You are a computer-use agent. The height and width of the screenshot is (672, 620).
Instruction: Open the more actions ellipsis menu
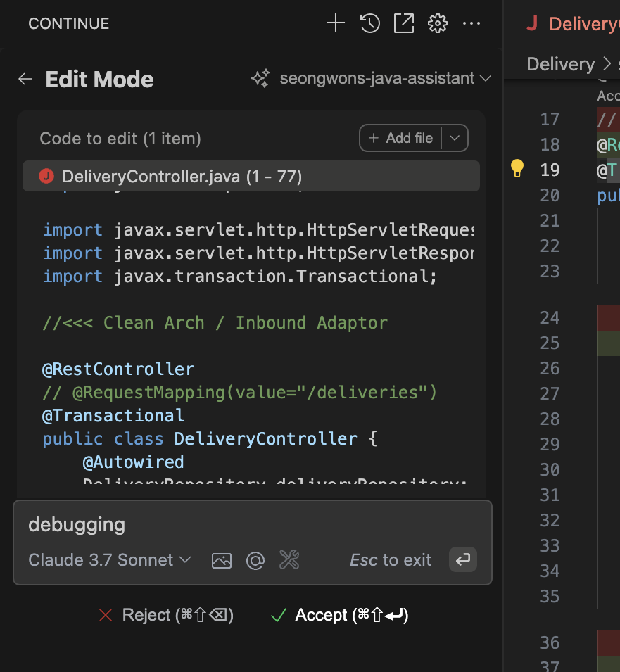[x=471, y=23]
